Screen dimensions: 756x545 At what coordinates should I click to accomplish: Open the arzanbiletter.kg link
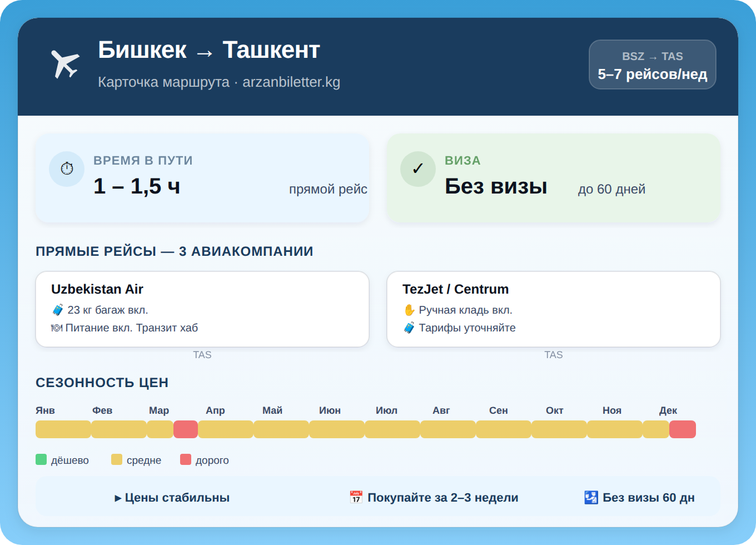tap(291, 82)
